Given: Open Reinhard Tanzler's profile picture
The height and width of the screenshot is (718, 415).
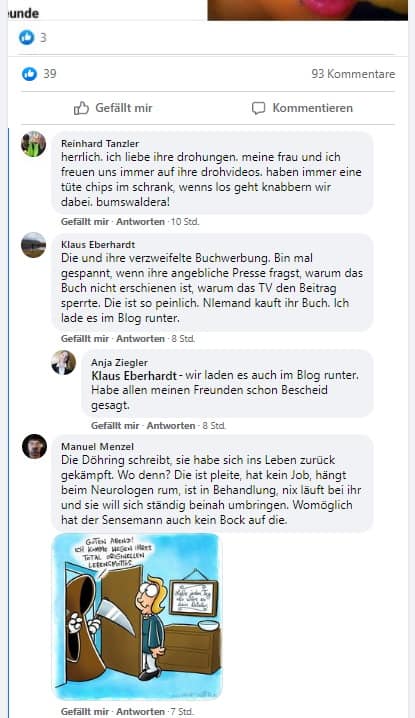Looking at the screenshot, I should pos(33,144).
